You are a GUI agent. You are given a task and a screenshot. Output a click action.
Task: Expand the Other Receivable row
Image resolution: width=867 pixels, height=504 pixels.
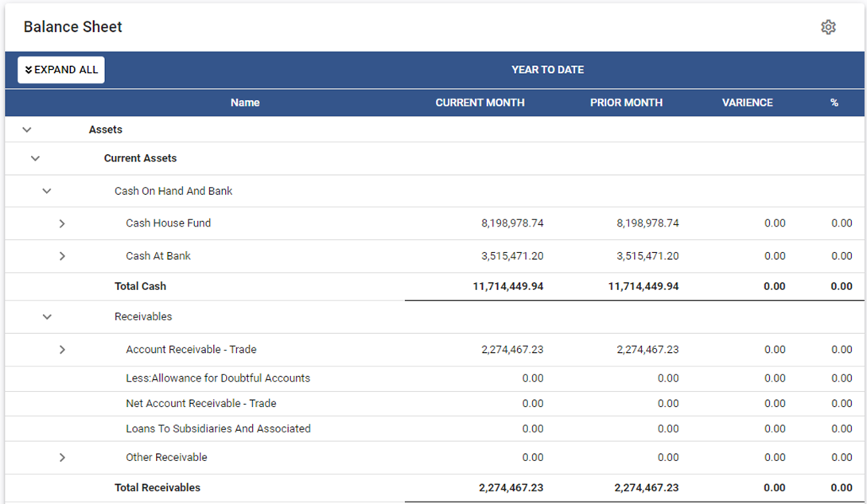[62, 457]
